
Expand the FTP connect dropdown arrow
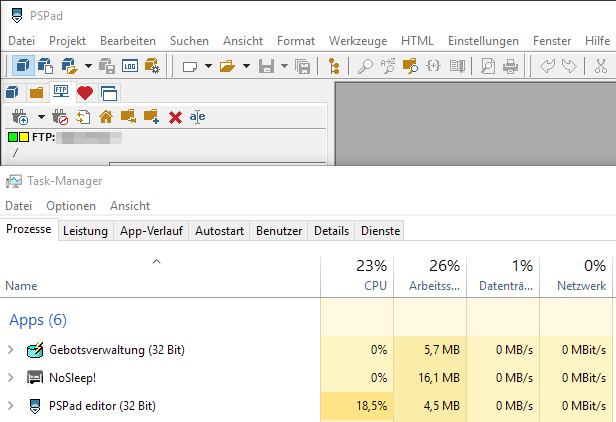(41, 117)
